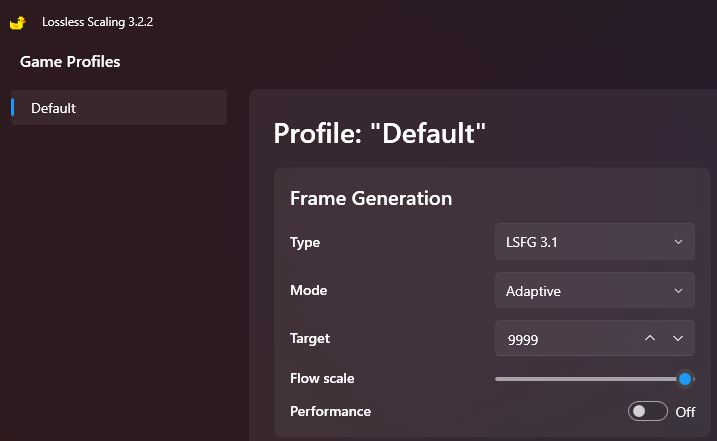
Task: Decrease Target with the down arrow
Action: (x=678, y=339)
